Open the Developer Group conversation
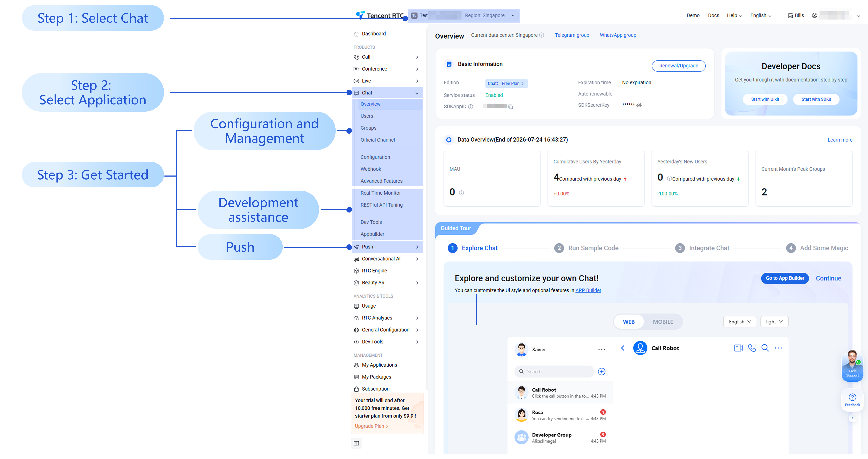Screen dimensions: 868x459 click(560, 437)
